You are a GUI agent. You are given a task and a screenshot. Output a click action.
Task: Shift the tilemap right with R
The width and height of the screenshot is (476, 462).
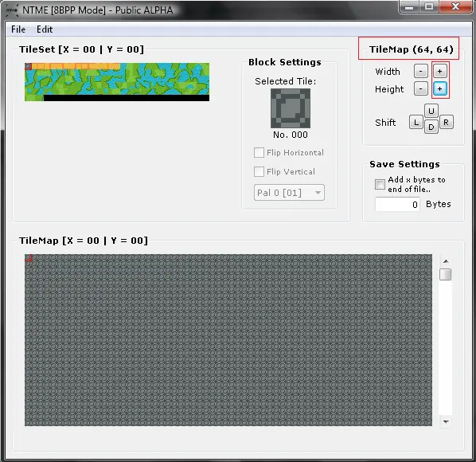[447, 122]
